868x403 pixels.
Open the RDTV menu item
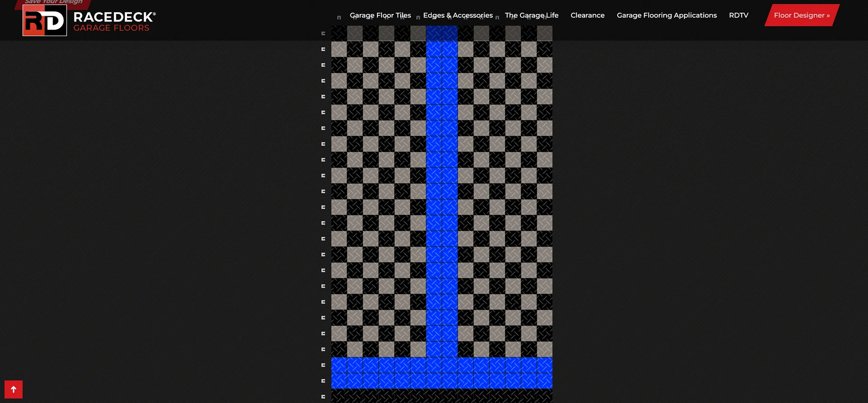pos(739,16)
